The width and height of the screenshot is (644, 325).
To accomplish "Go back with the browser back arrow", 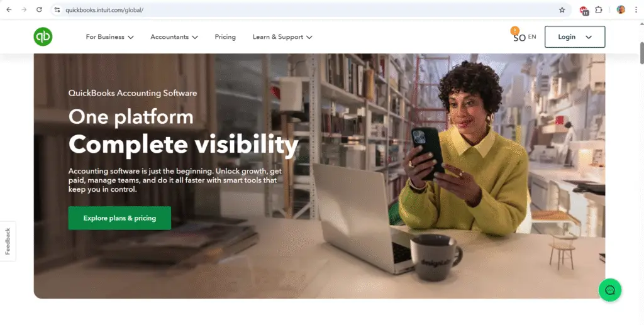I will click(x=9, y=9).
